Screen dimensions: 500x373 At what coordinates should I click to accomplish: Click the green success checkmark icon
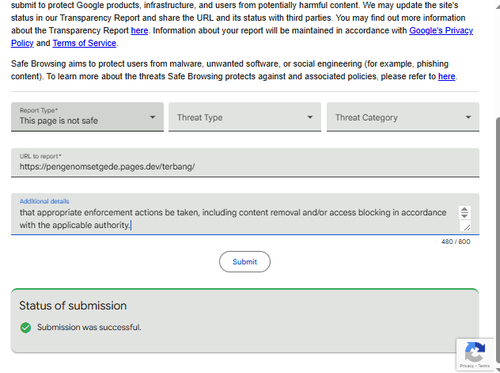point(26,328)
